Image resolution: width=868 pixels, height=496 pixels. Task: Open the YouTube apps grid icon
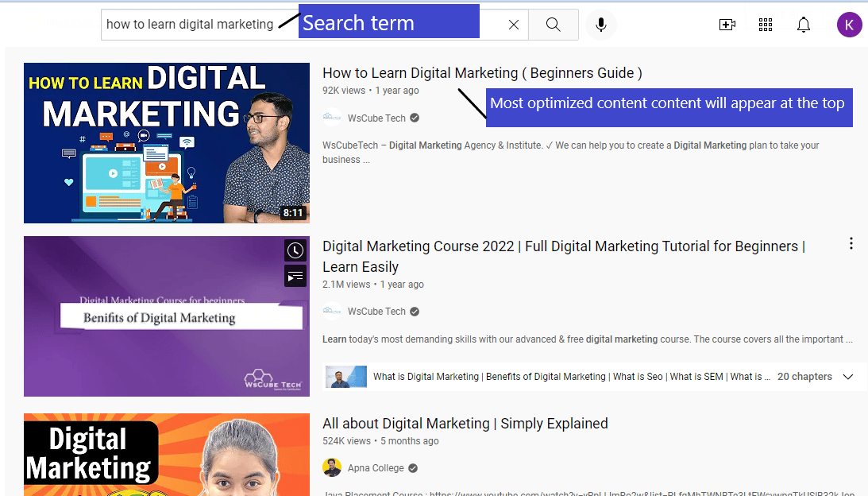766,25
